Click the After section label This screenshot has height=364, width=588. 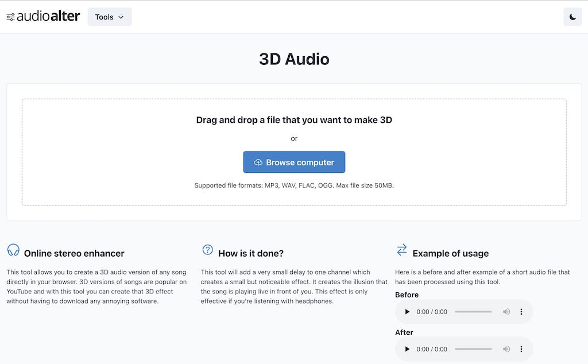404,332
